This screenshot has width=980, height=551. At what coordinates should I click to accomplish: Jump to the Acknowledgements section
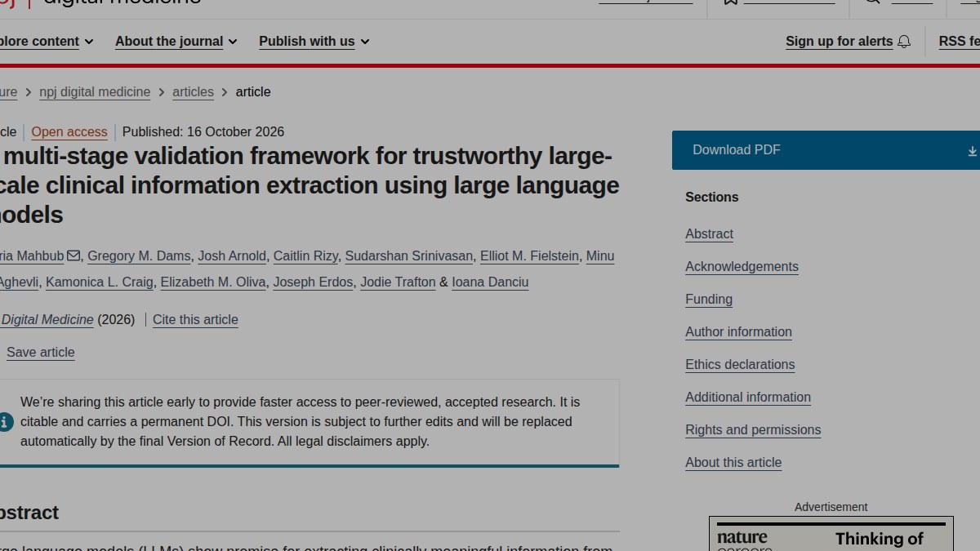(x=742, y=267)
